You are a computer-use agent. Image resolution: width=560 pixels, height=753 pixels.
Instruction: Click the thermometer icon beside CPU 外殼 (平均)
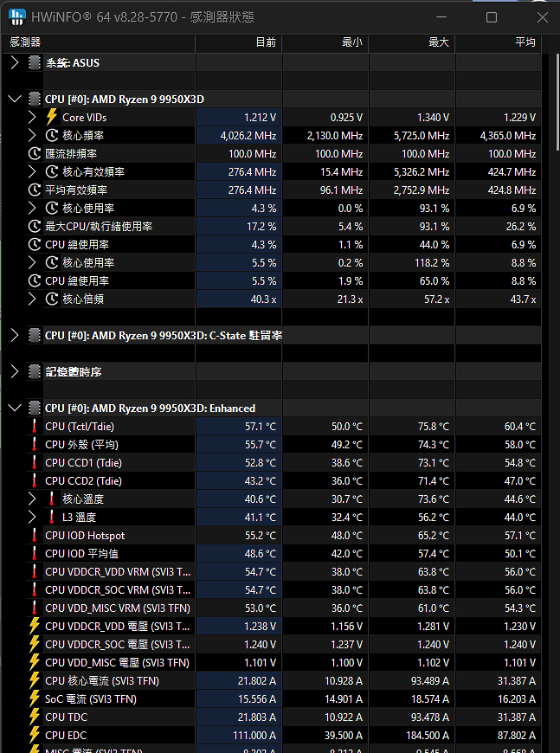(34, 445)
